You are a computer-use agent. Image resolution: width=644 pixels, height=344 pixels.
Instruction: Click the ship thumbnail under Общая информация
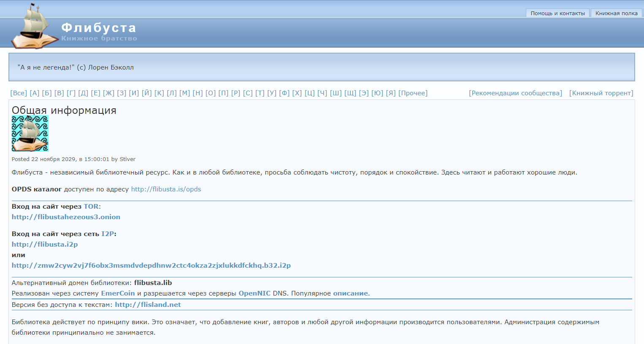click(30, 134)
